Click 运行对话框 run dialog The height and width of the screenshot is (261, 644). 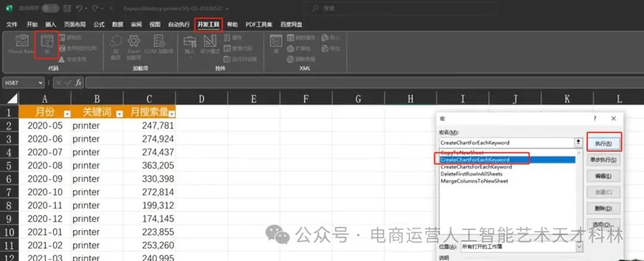point(241,59)
